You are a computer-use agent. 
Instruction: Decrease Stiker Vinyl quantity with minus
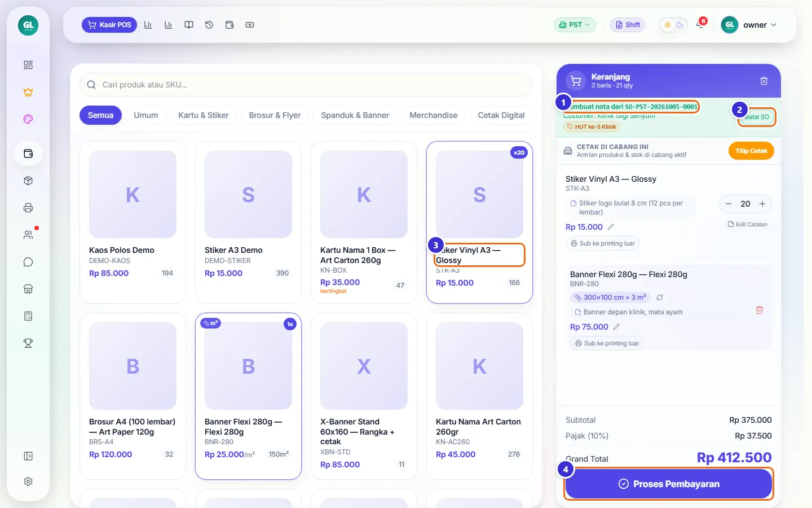point(729,204)
